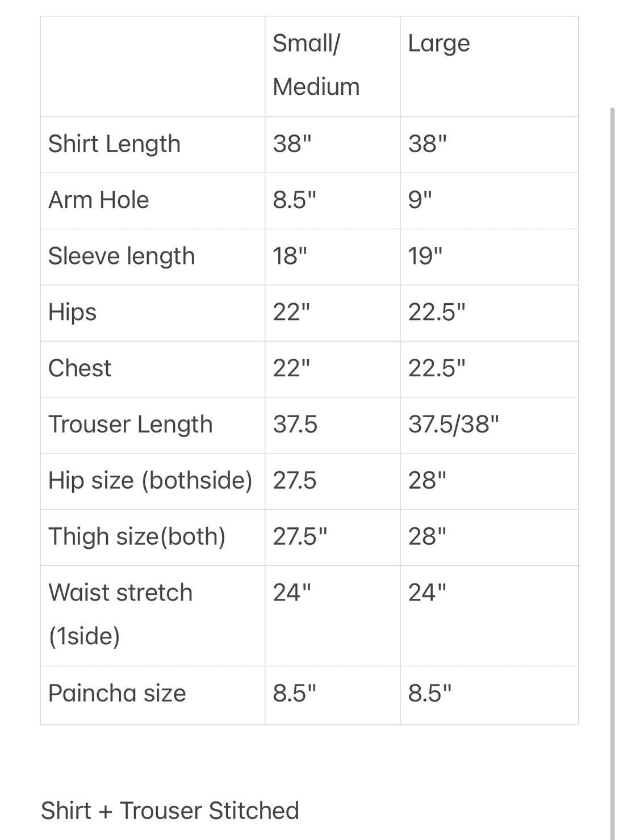
Task: Click the Small/Medium column header
Action: 316,65
